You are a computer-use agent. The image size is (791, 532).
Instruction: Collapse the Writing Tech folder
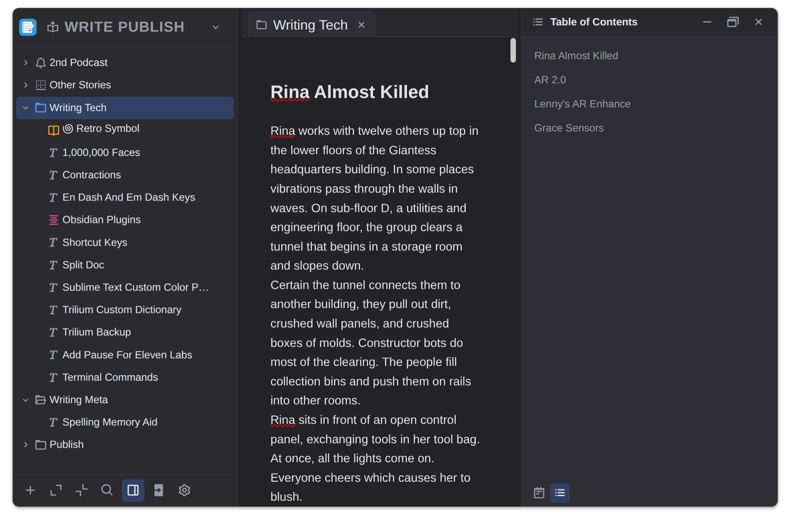coord(26,108)
